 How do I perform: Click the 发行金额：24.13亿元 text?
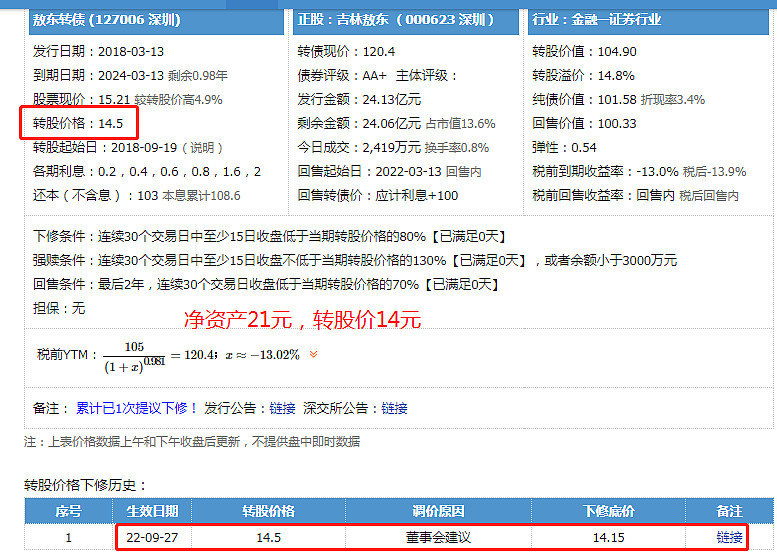(x=359, y=100)
